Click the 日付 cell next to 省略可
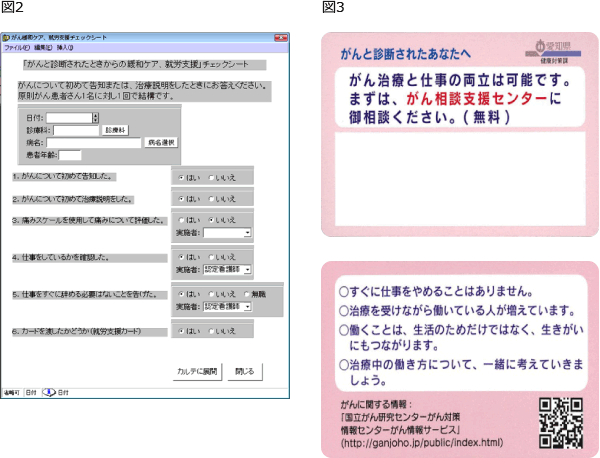This screenshot has width=600, height=458. click(x=31, y=393)
